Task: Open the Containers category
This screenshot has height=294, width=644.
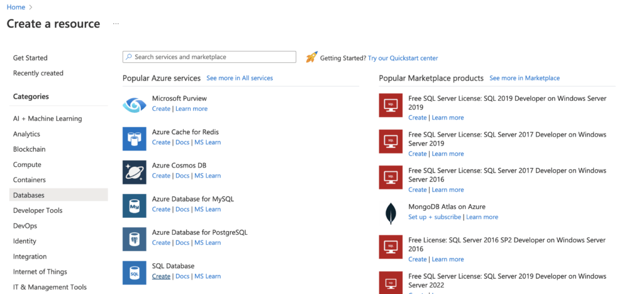Action: [29, 179]
